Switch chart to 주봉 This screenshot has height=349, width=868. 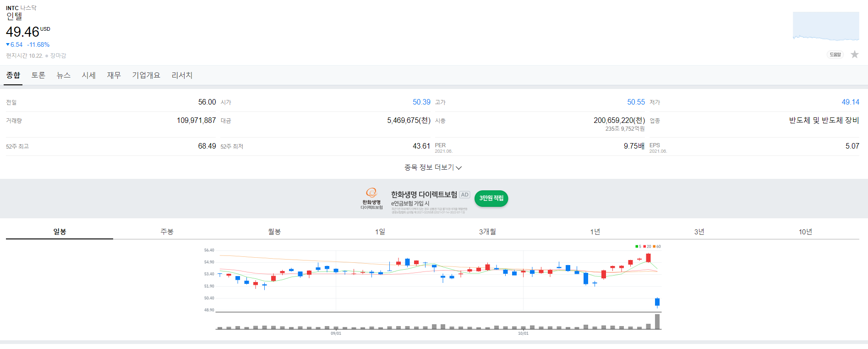pyautogui.click(x=167, y=232)
